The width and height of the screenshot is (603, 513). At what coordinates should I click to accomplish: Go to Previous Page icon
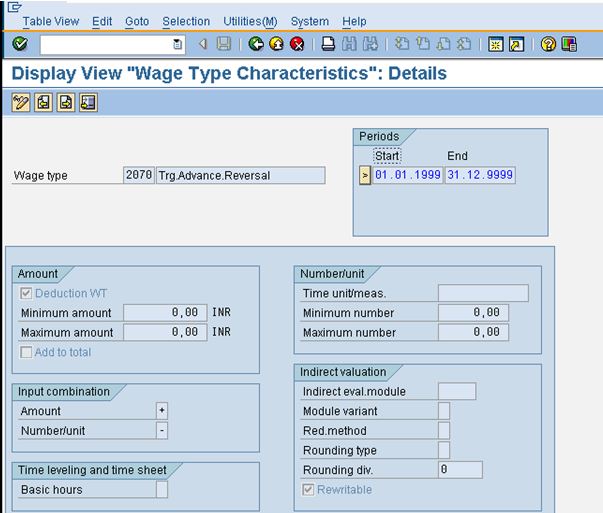(x=423, y=44)
